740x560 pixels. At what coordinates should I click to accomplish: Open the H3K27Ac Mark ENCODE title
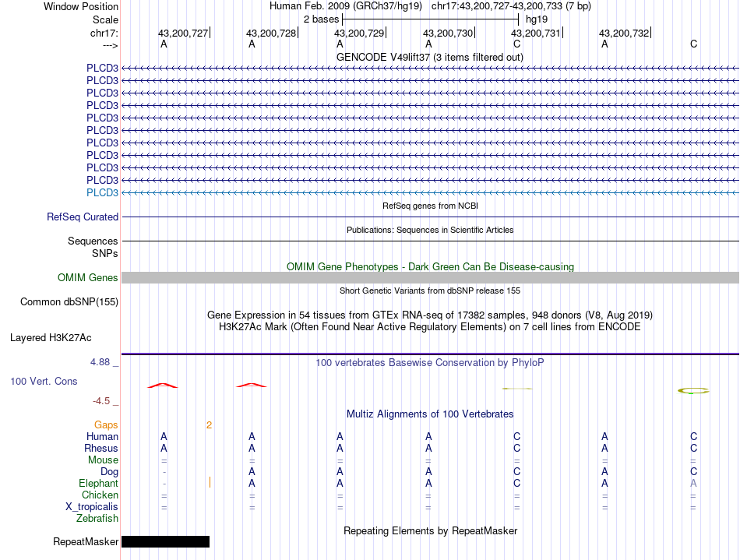coord(430,326)
